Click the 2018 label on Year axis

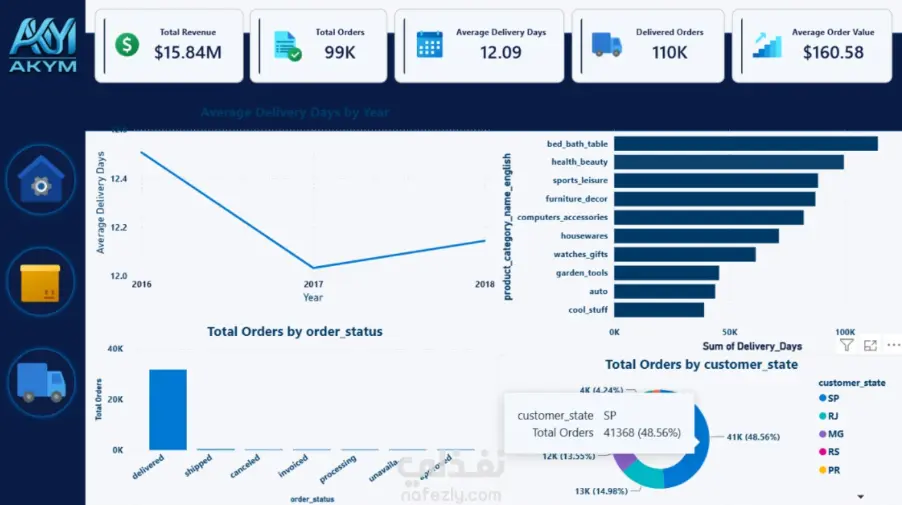[484, 284]
